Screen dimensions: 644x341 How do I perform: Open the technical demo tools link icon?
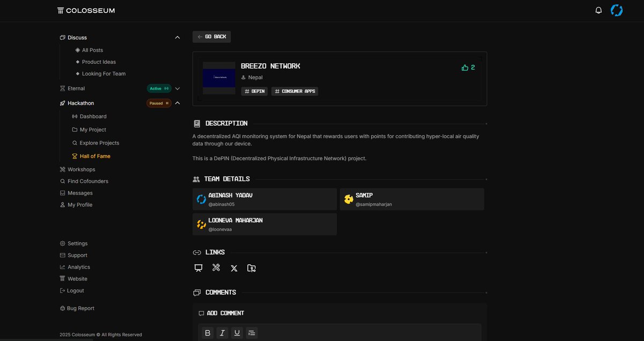point(216,267)
